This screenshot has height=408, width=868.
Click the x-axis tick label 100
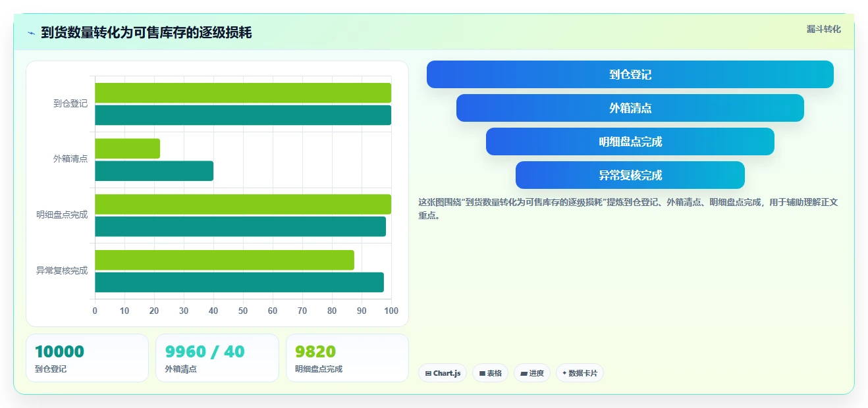pyautogui.click(x=391, y=311)
